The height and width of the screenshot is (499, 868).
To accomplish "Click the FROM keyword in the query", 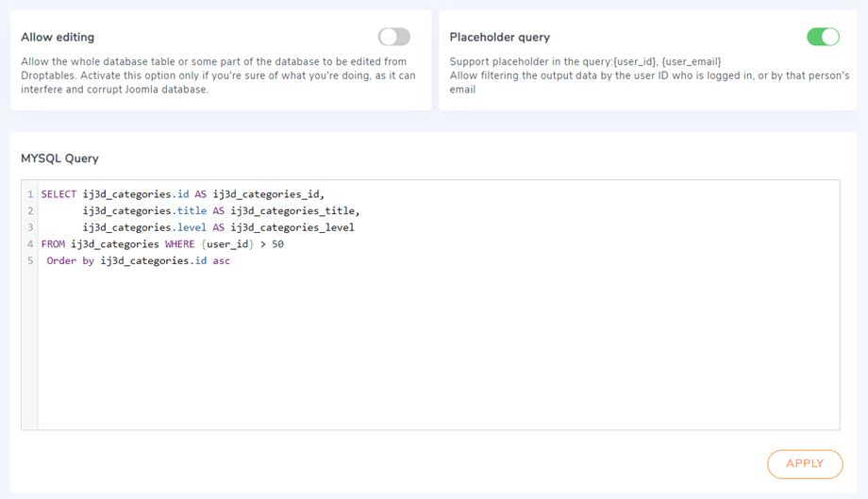I will pyautogui.click(x=53, y=244).
